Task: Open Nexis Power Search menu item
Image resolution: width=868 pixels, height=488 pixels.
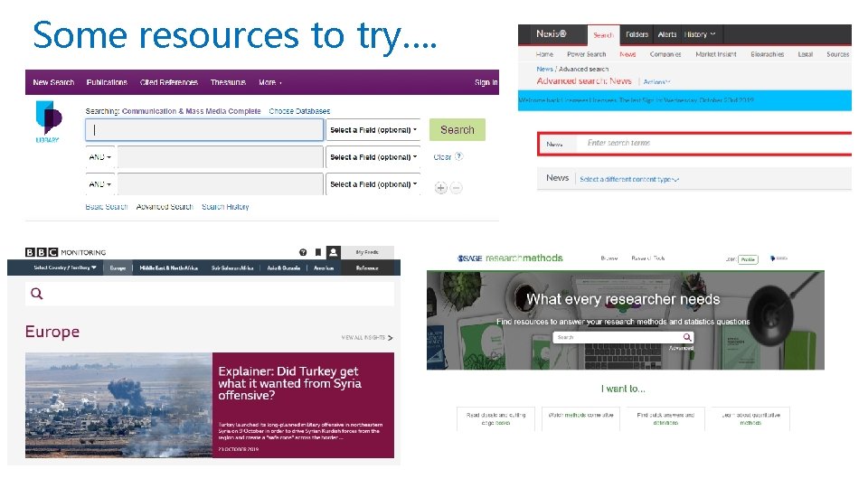Action: click(x=586, y=54)
